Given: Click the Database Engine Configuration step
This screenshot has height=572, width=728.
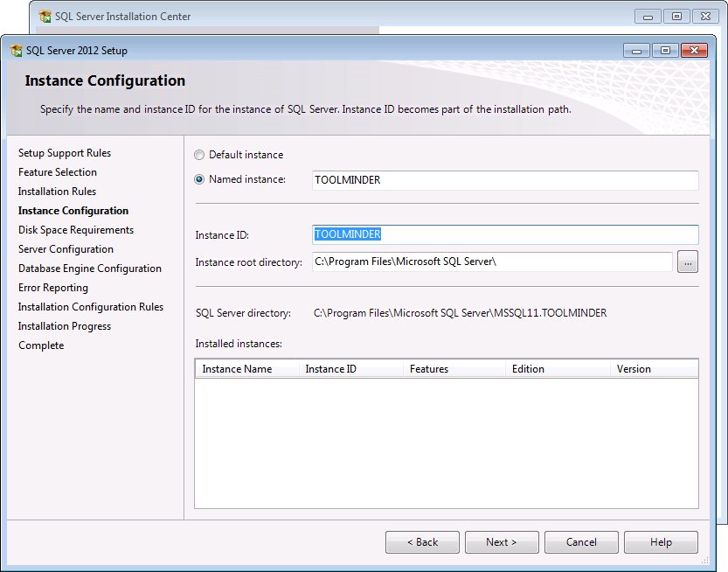Looking at the screenshot, I should [x=90, y=269].
